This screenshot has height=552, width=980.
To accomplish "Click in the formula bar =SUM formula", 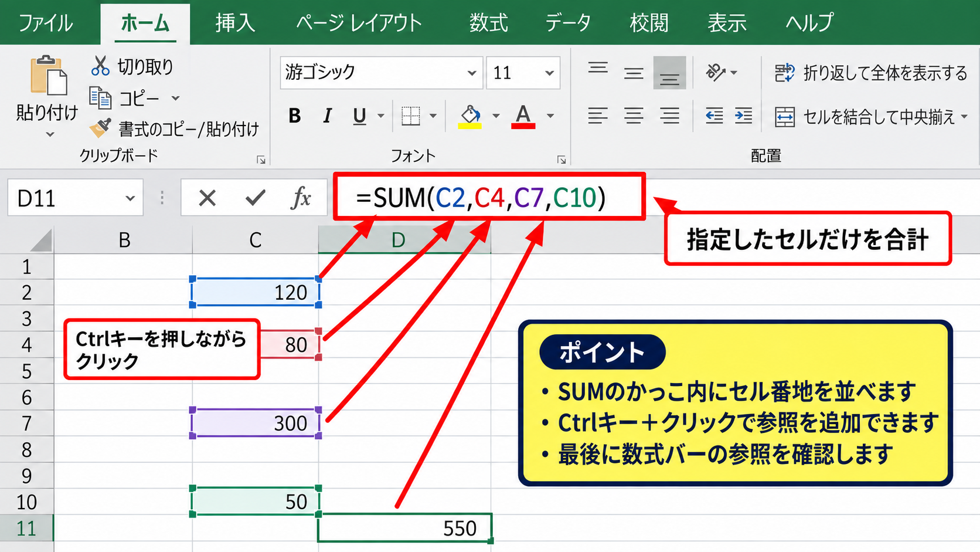I will (481, 198).
